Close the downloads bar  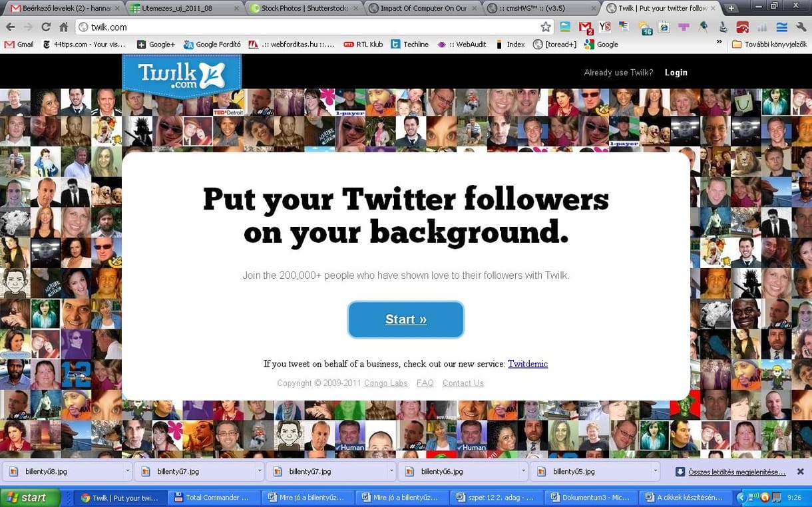799,472
